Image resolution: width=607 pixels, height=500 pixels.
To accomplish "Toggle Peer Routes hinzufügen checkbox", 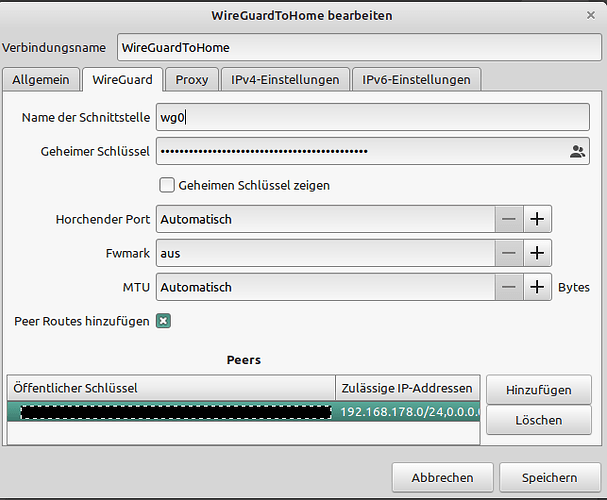I will (163, 321).
